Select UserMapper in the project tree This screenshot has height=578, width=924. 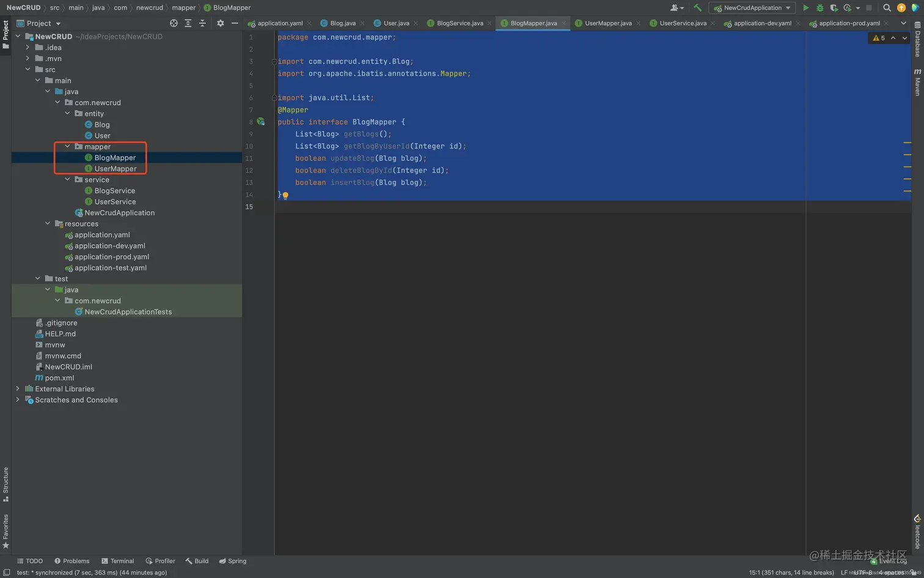(116, 169)
